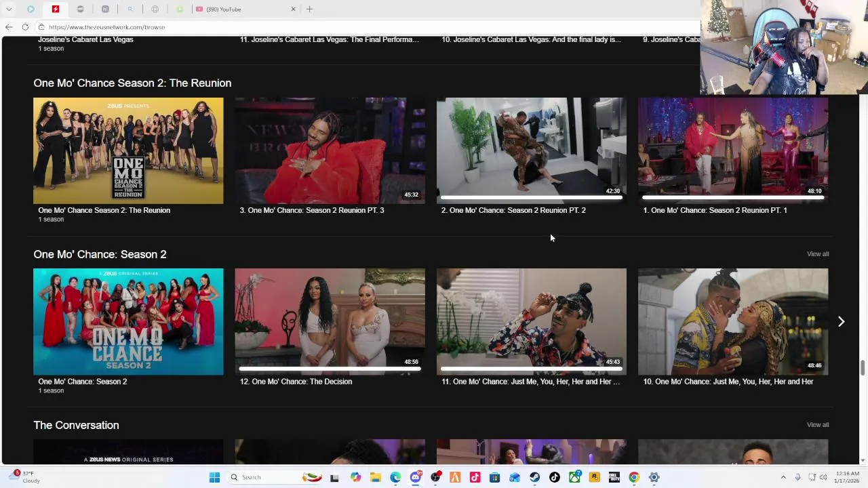868x488 pixels.
Task: Play episode 12 The Decision thumbnail
Action: [x=330, y=322]
